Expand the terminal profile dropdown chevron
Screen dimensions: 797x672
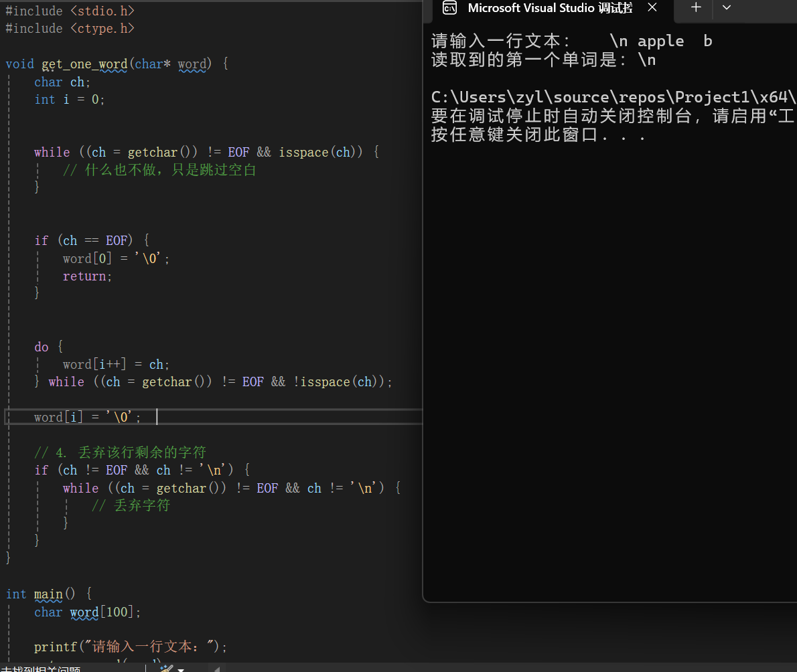pyautogui.click(x=727, y=7)
